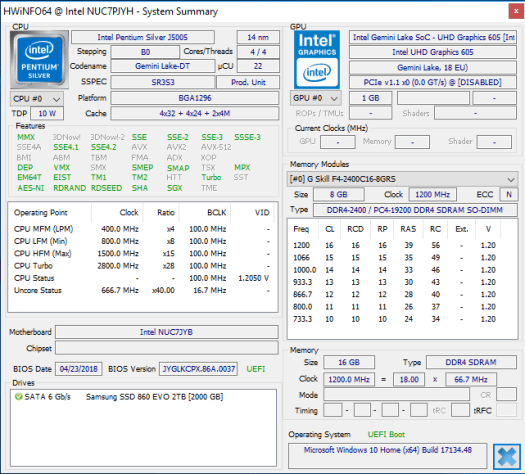Click the Intel Pentium Silver CPU logo
Screen dimensions: 525x474
click(39, 60)
